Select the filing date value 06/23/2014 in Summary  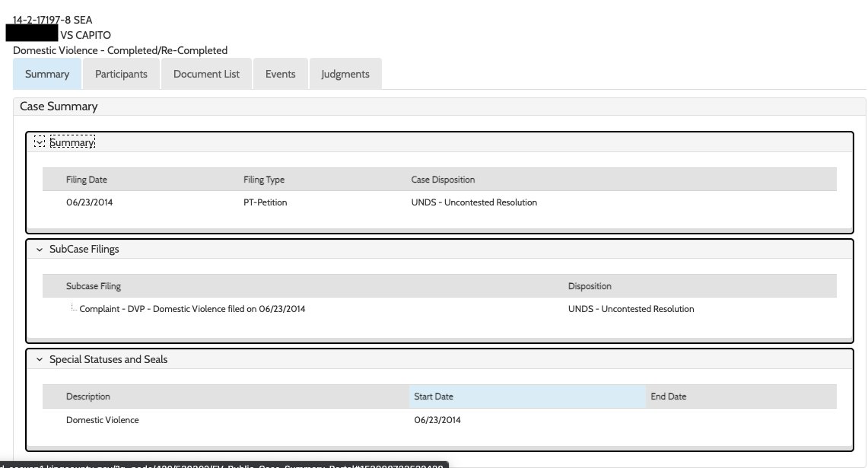pos(89,202)
